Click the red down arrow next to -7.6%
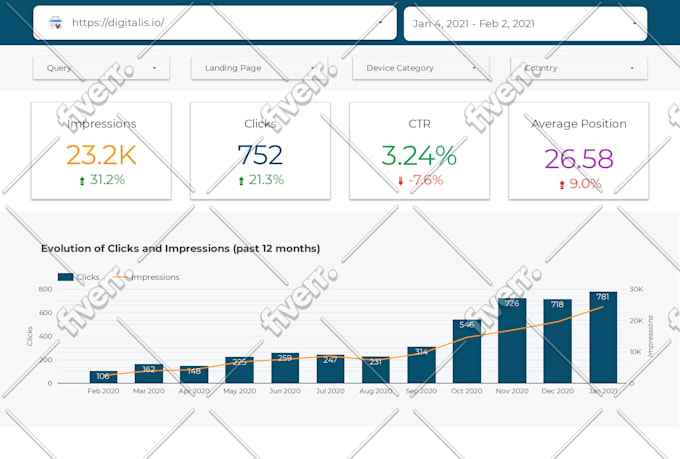680x459 pixels. tap(400, 180)
